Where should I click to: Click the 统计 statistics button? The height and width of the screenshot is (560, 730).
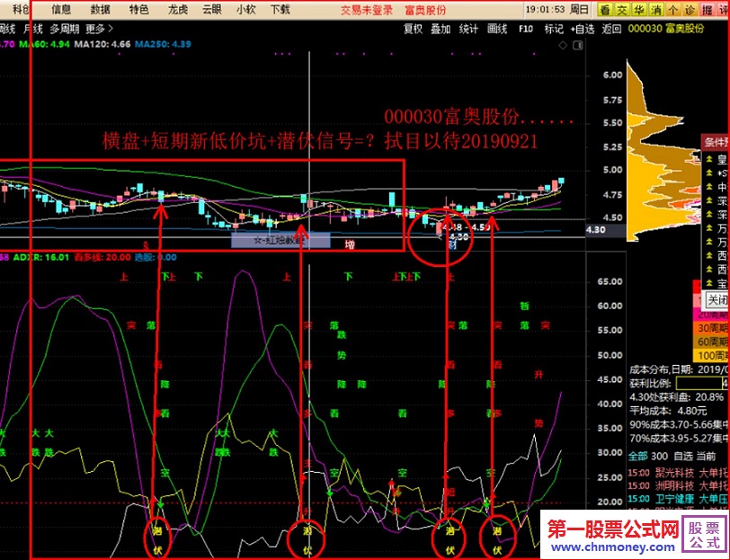pyautogui.click(x=468, y=29)
